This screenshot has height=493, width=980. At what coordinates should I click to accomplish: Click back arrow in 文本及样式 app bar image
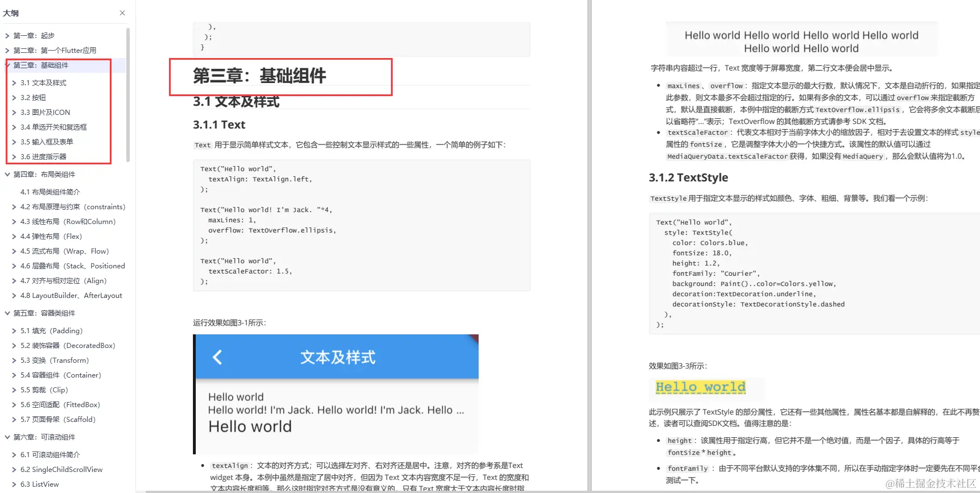coord(217,357)
